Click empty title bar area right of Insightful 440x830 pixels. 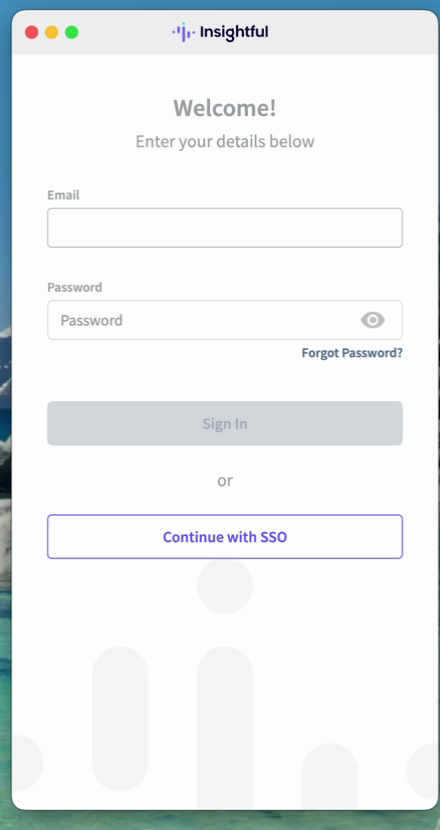[x=349, y=32]
